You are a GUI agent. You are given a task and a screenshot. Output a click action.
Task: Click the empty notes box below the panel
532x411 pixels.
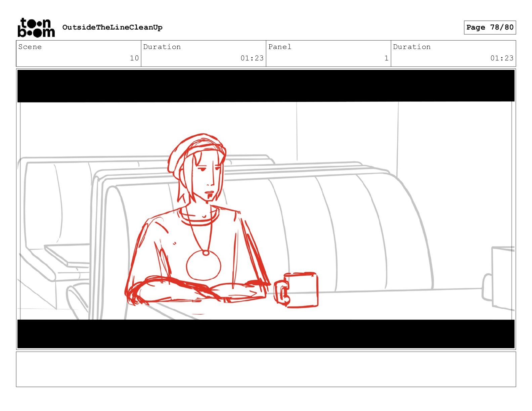(x=266, y=369)
